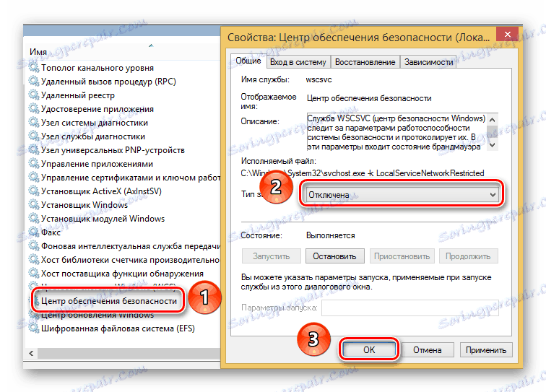Screen dimensions: 546x392
Task: Switch to Вход в систему tab
Action: click(x=298, y=62)
